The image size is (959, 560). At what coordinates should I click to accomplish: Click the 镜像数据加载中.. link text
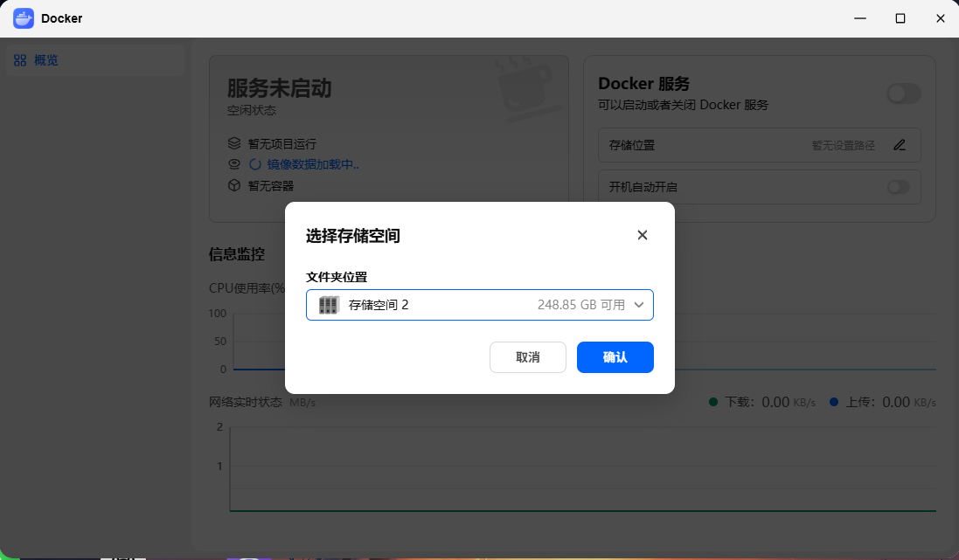pos(313,164)
